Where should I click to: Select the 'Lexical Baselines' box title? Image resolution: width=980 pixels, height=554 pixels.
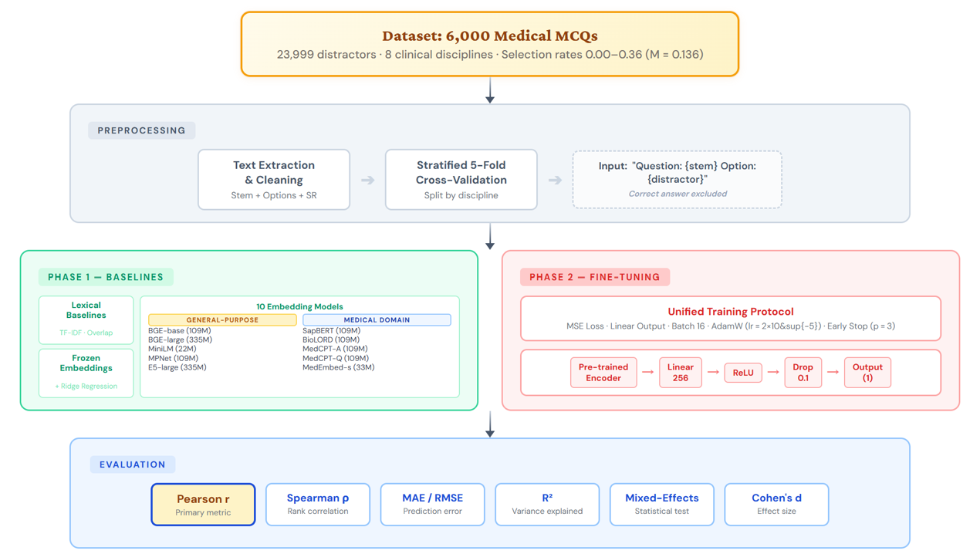86,310
